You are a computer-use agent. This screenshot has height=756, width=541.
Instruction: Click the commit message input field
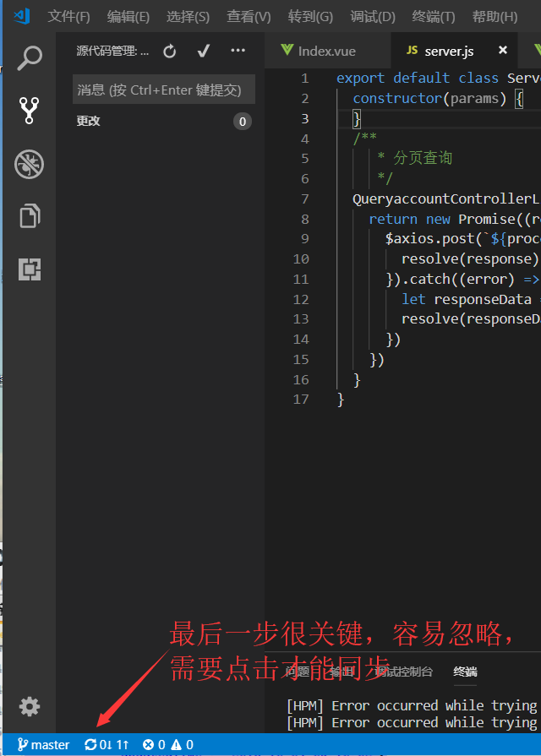tap(164, 90)
